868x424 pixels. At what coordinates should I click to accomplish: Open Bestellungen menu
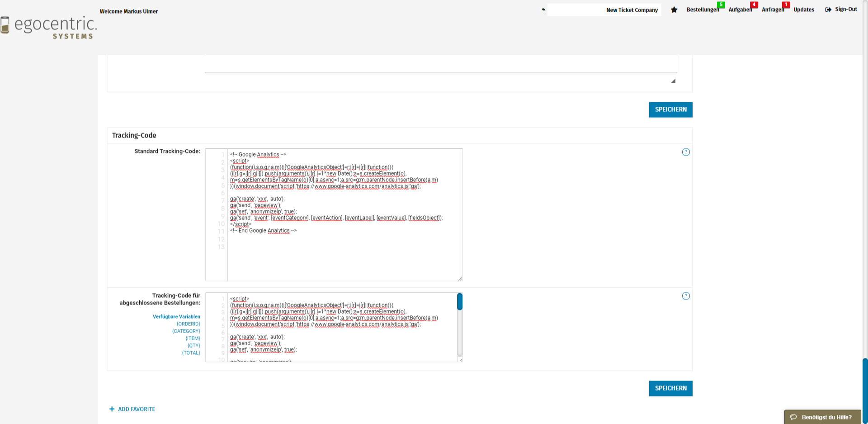pos(703,10)
